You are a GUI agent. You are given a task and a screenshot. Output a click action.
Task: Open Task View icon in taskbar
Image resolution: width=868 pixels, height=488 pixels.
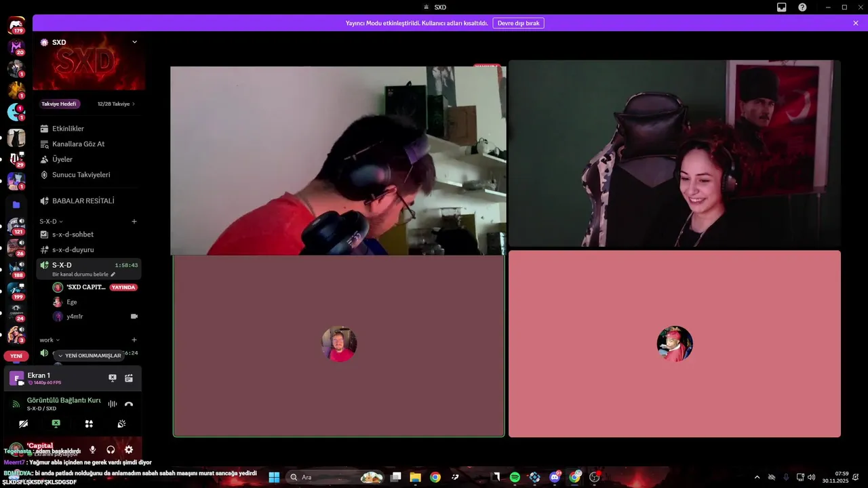(396, 477)
